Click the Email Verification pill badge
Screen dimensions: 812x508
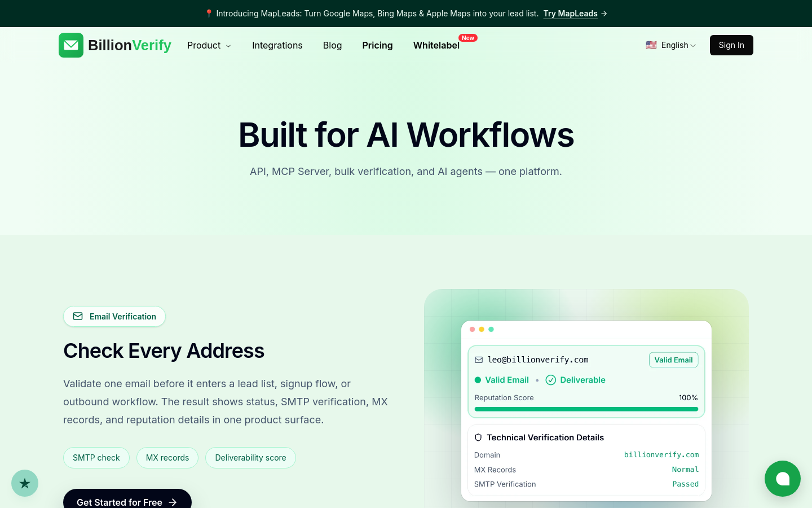point(114,317)
